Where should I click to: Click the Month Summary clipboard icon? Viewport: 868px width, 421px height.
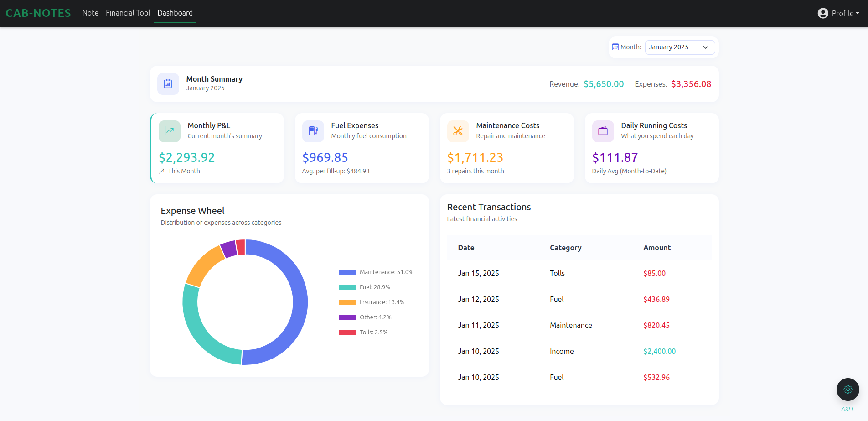(x=168, y=84)
